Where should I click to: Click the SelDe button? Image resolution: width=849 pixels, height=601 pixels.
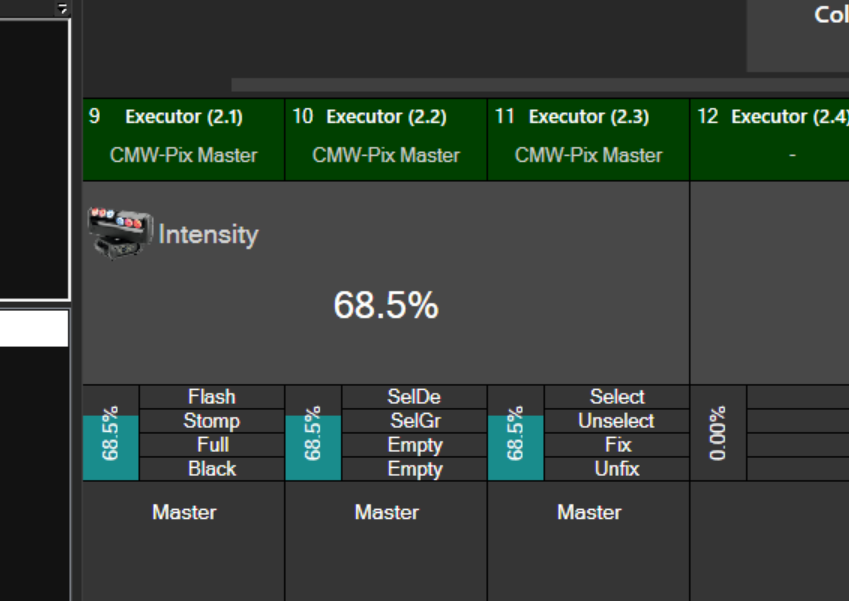click(414, 397)
